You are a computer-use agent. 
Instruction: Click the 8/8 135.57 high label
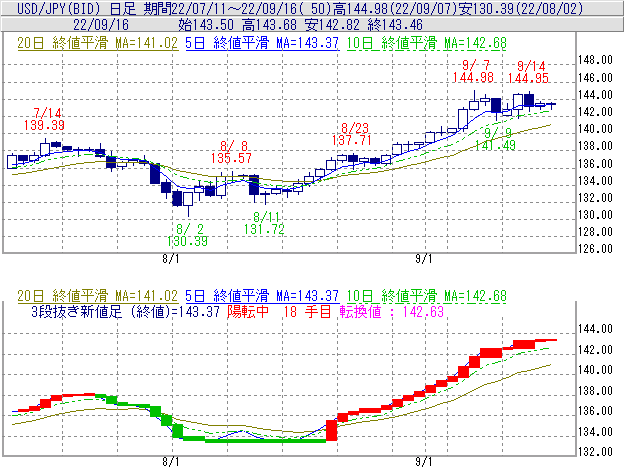pos(232,152)
